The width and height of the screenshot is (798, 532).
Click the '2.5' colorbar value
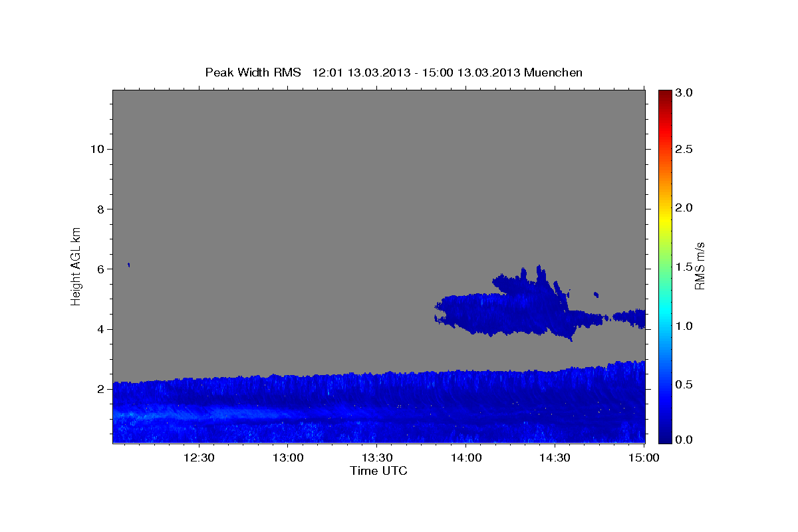point(684,150)
